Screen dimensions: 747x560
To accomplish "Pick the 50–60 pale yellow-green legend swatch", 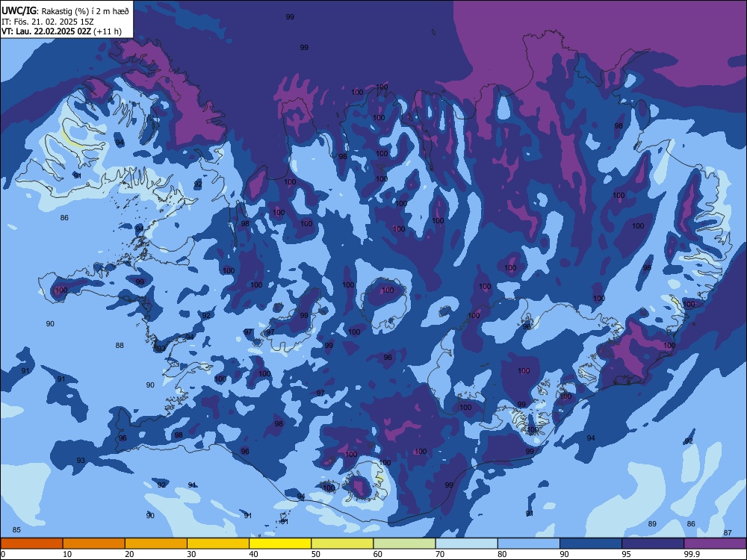I will coord(342,544).
